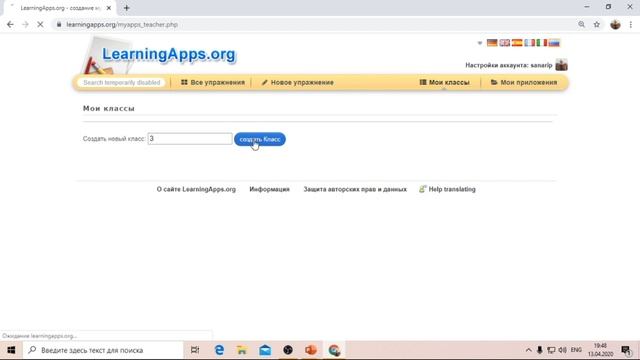640x360 pixels.
Task: Open account settings link 'Настройки аккаунта: sanarip'
Action: [x=509, y=65]
